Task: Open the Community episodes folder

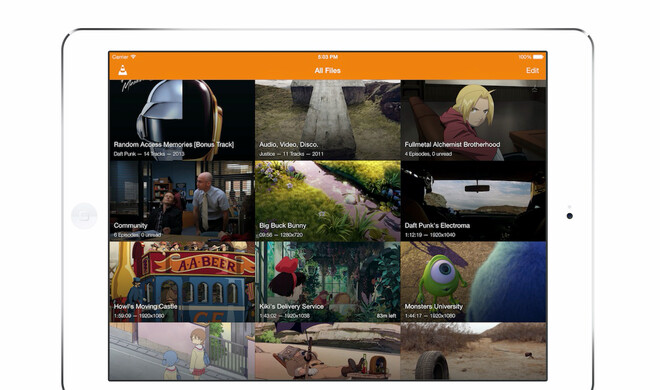Action: click(x=182, y=201)
